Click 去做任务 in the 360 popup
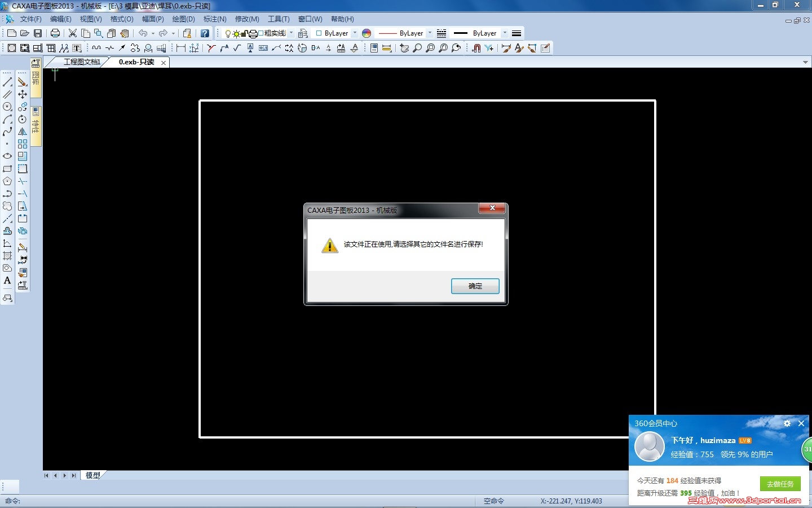812x508 pixels. click(780, 484)
